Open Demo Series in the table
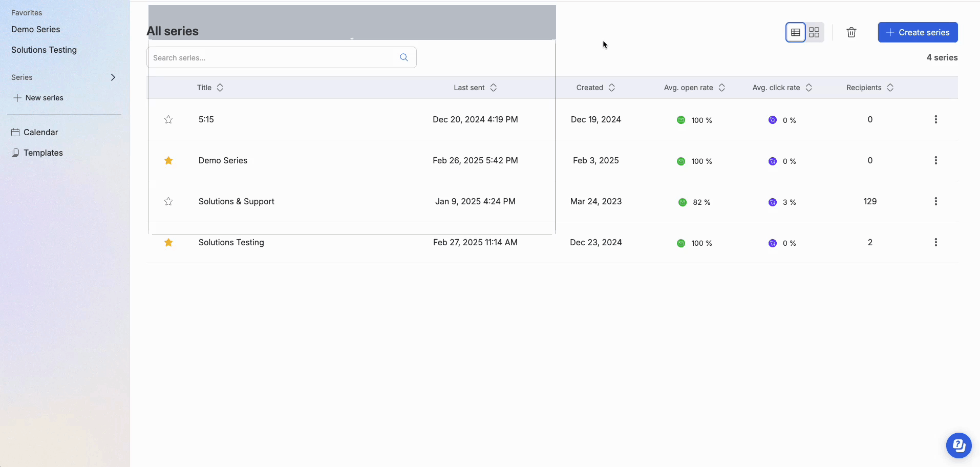The image size is (980, 467). click(223, 160)
